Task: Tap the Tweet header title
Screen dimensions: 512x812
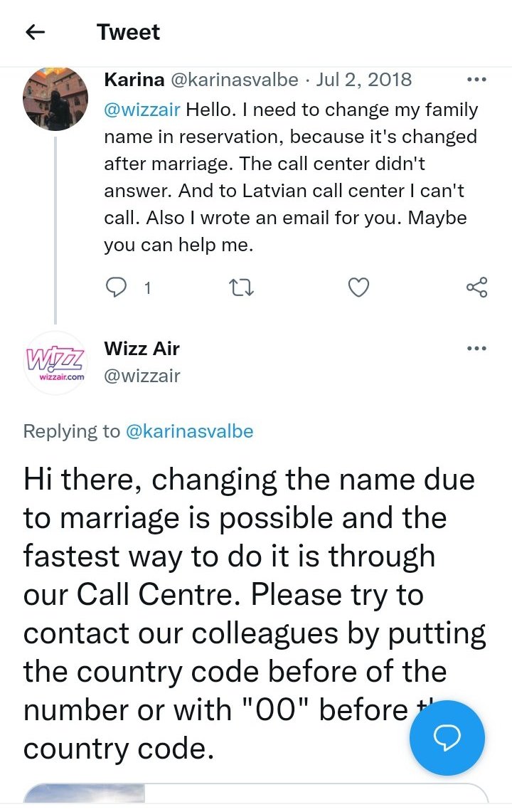Action: 129,32
